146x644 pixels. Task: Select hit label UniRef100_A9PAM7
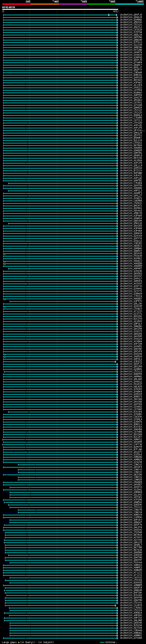pyautogui.click(x=131, y=268)
